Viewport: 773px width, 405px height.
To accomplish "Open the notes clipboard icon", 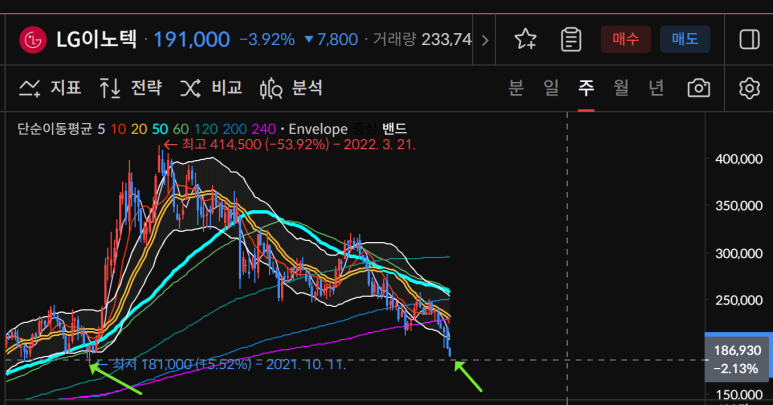I will (x=571, y=39).
